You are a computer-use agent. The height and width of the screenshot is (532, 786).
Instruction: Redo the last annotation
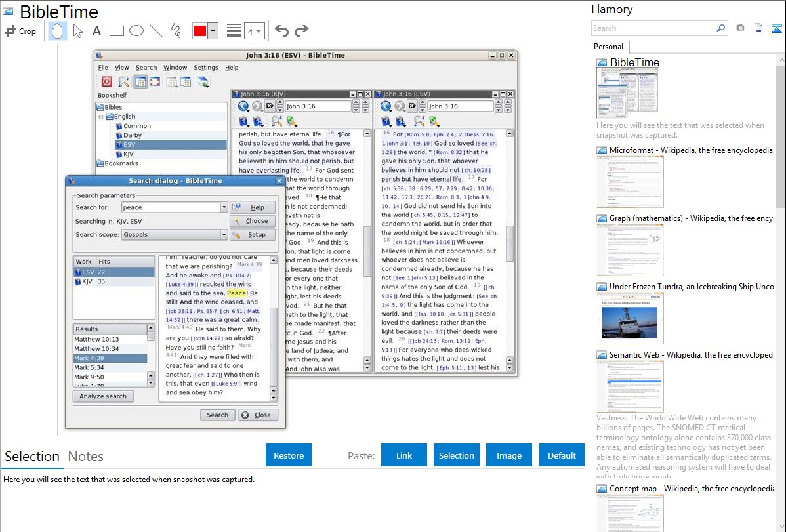[301, 31]
